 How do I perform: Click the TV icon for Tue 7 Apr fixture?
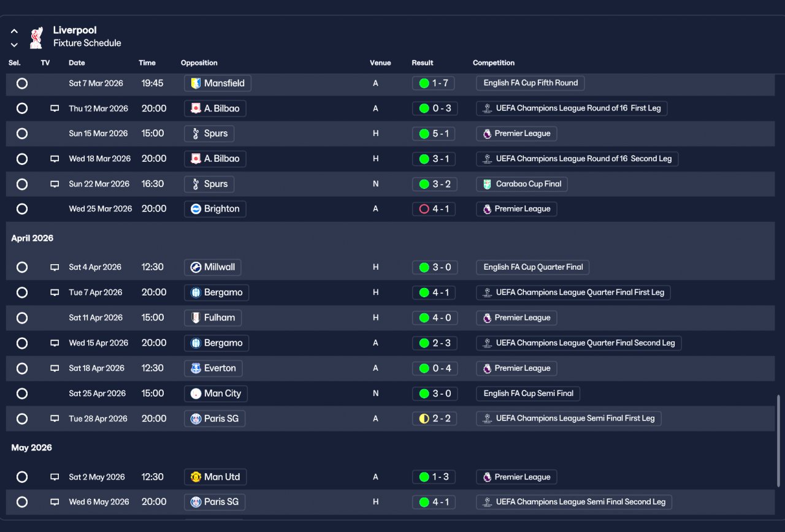point(55,292)
